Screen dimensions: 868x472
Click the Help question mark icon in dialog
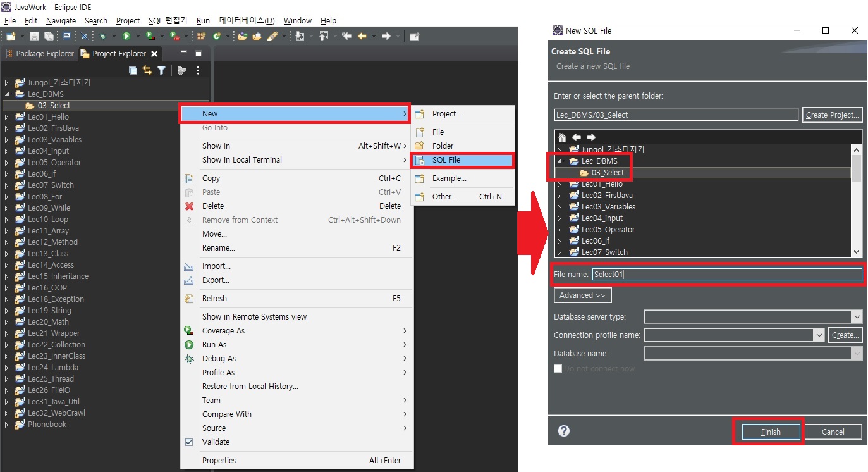coord(564,431)
